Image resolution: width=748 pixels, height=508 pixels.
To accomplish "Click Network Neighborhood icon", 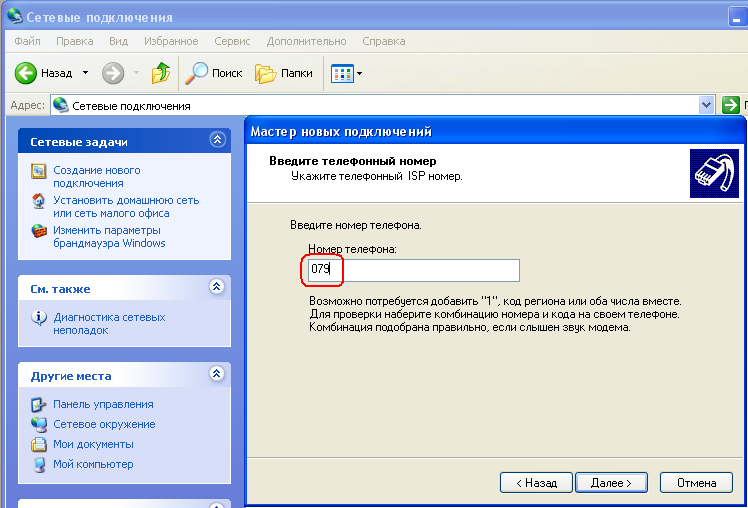I will tap(39, 424).
